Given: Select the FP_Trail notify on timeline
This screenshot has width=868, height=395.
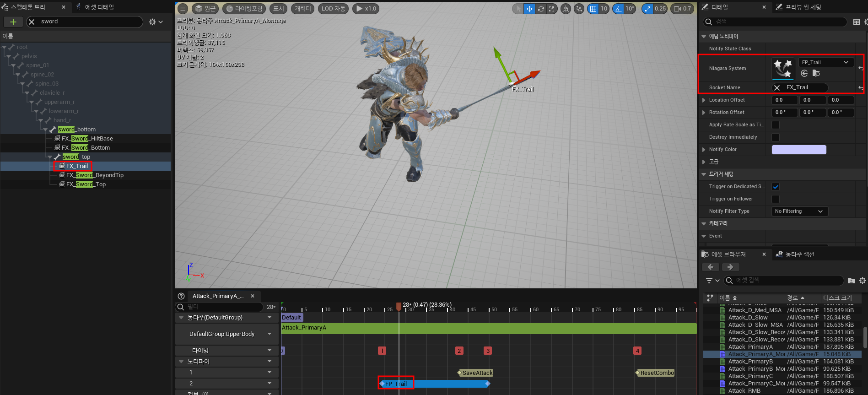Looking at the screenshot, I should (x=435, y=384).
